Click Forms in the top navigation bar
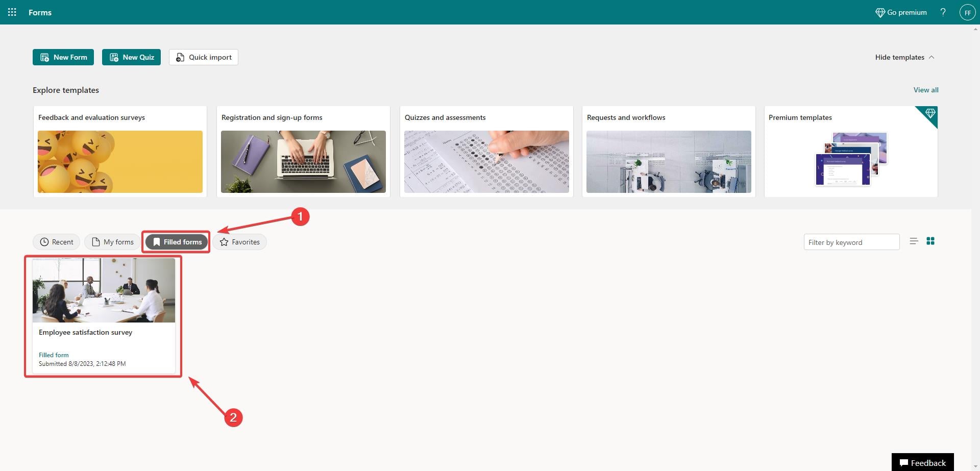Viewport: 980px width, 471px height. pyautogui.click(x=40, y=12)
